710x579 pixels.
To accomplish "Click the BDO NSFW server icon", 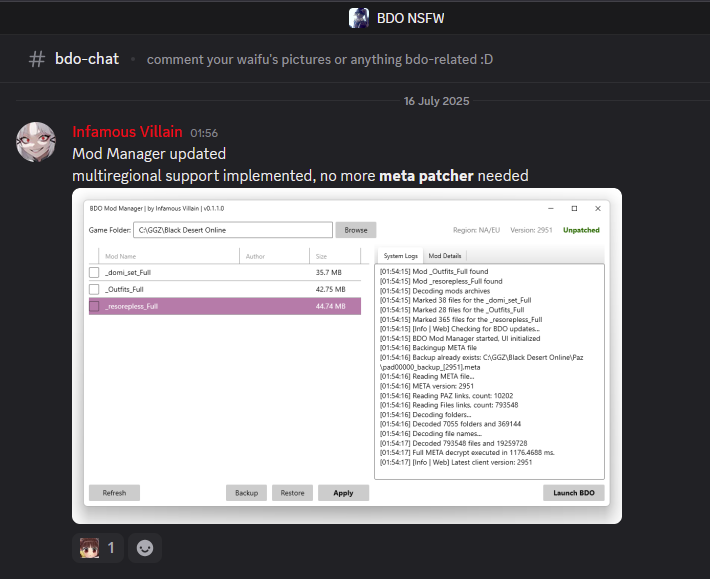I will click(359, 17).
